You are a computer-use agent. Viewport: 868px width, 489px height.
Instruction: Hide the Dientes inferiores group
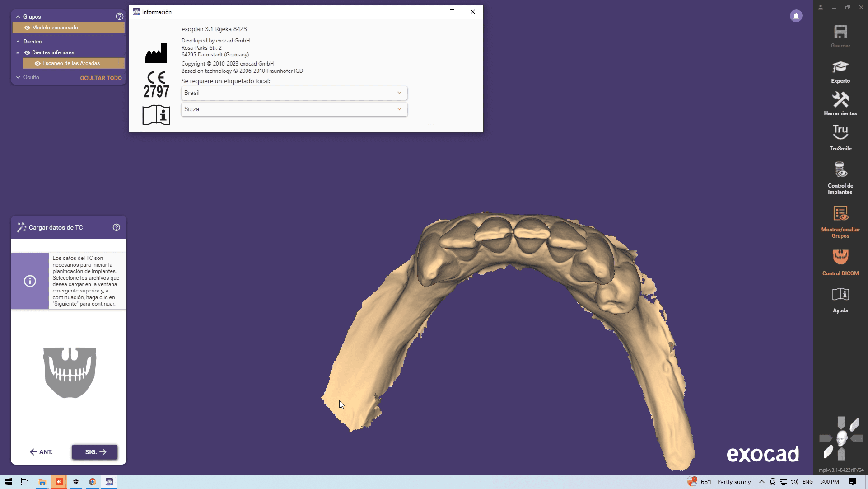pyautogui.click(x=27, y=53)
